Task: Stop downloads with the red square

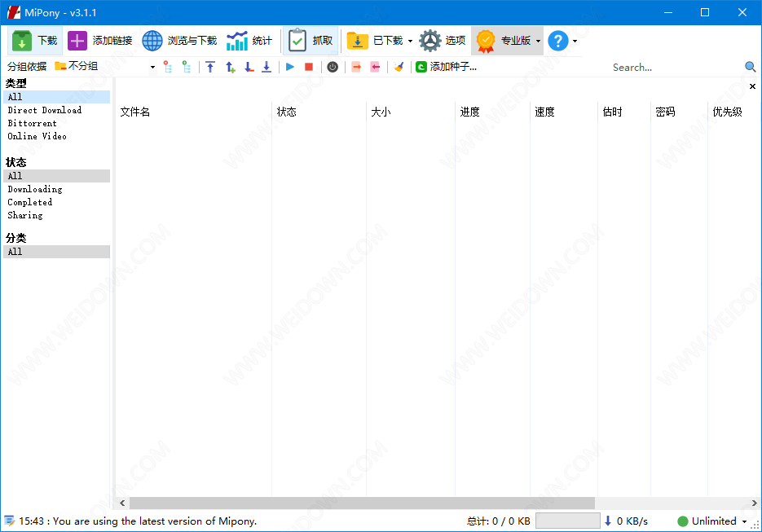Action: click(309, 67)
